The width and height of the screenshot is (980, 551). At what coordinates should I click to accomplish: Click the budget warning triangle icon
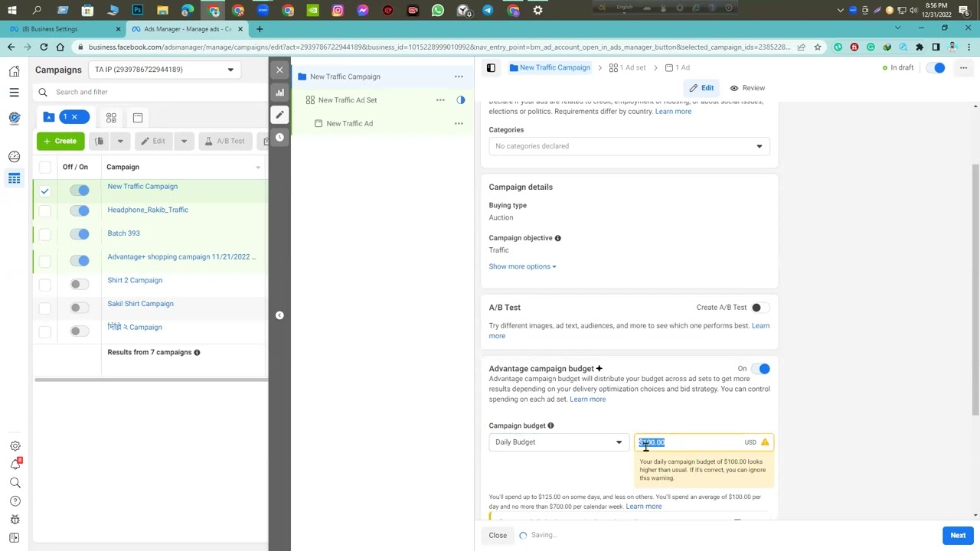765,442
